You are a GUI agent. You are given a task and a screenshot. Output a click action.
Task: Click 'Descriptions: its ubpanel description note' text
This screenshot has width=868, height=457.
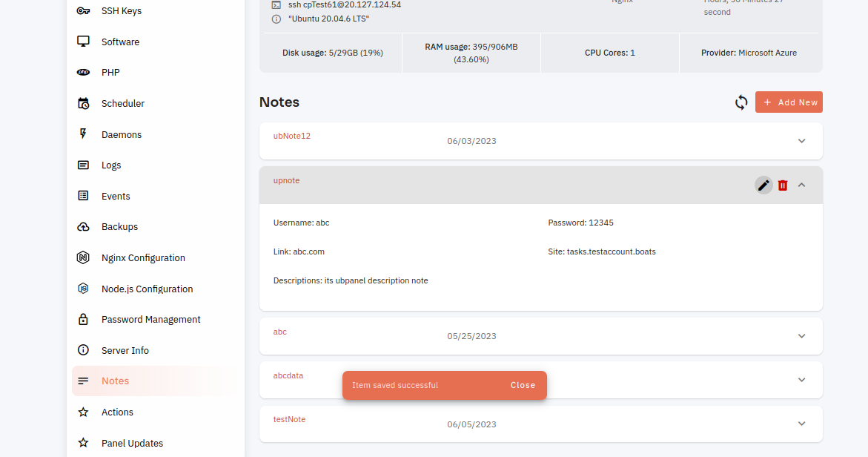click(351, 281)
